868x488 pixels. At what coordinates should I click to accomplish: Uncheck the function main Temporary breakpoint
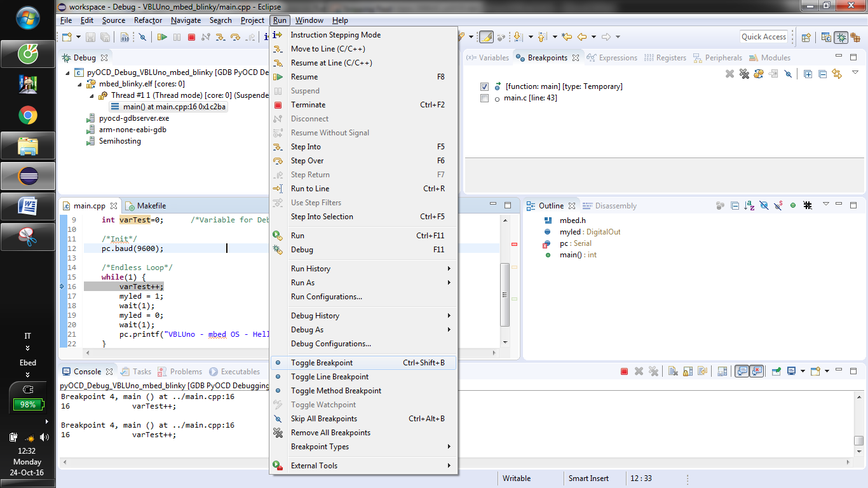484,86
